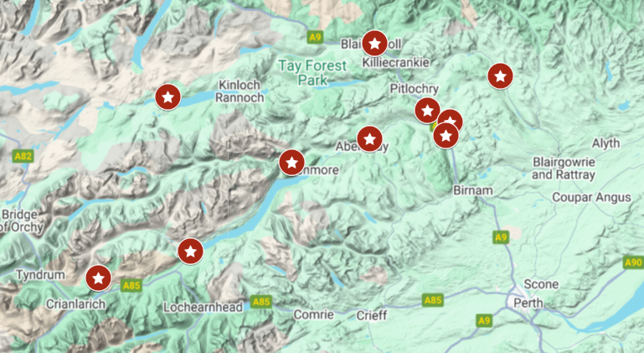Select the Tyndrum village label
The width and height of the screenshot is (644, 353).
click(x=40, y=274)
